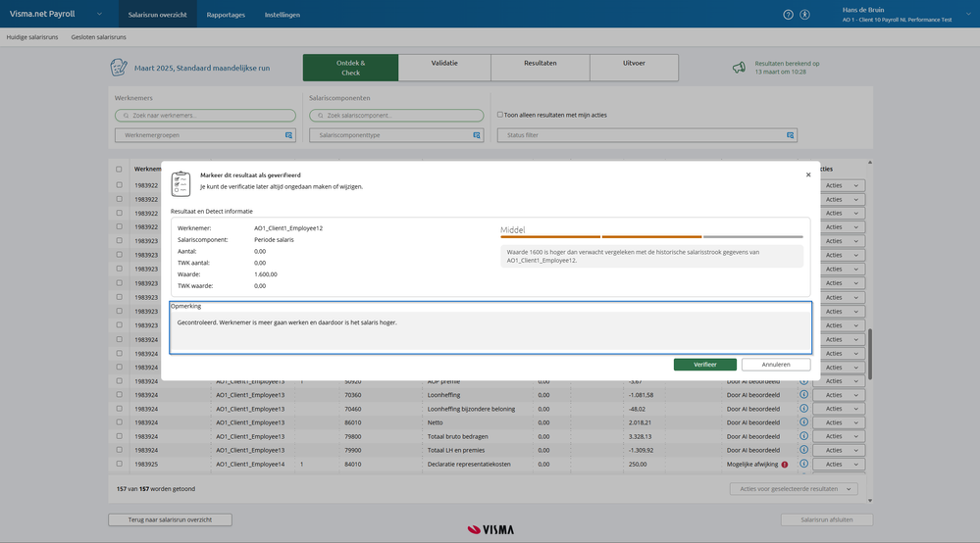Image resolution: width=980 pixels, height=543 pixels.
Task: Go to Gesloten salarisruns
Action: [x=99, y=37]
